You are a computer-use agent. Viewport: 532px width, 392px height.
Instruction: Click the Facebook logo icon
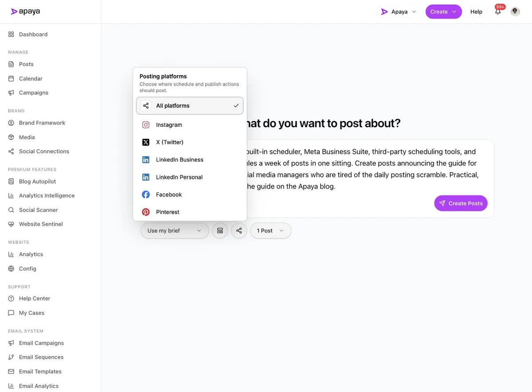pos(146,195)
